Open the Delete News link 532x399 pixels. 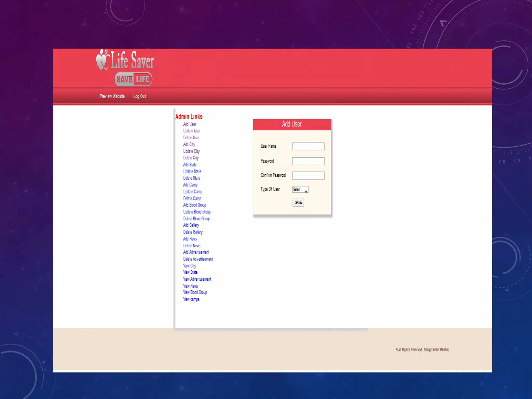(192, 246)
